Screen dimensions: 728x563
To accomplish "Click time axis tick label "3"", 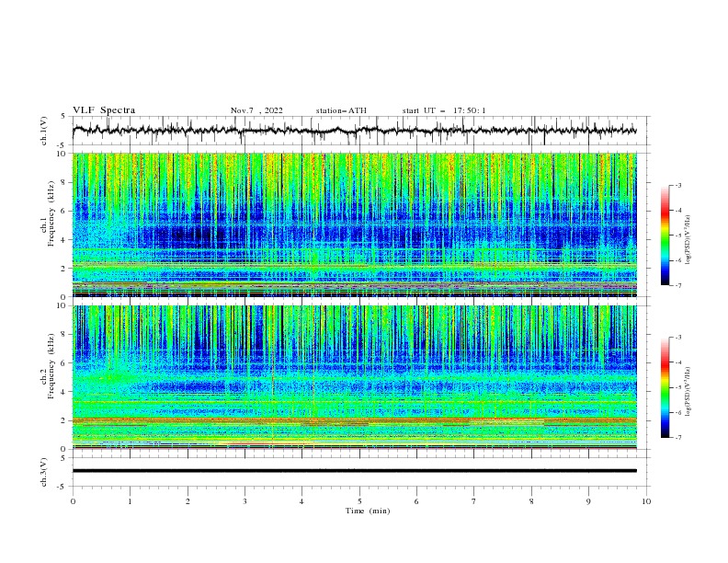I will point(245,501).
